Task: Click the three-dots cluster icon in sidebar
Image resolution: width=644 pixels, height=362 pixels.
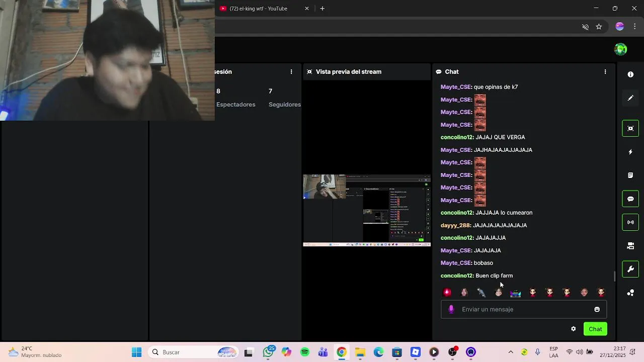Action: pos(630,293)
